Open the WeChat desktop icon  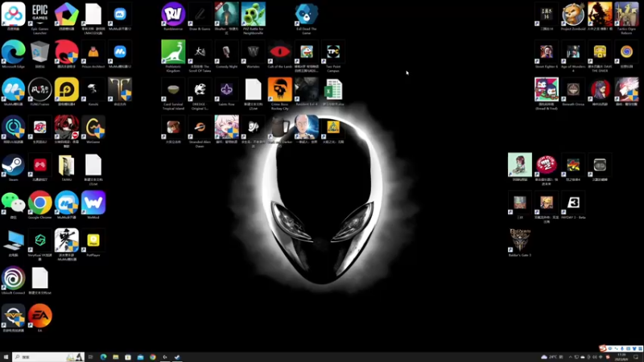pyautogui.click(x=13, y=206)
